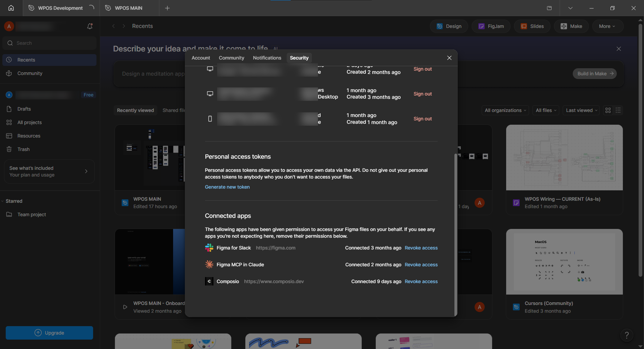Select the Security tab

(299, 58)
